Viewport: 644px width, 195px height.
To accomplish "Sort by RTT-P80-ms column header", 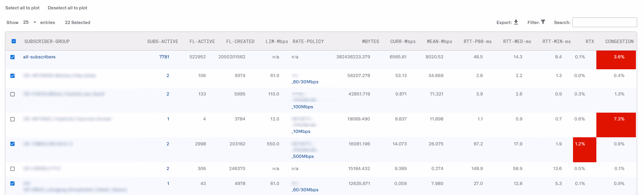I will coord(477,41).
